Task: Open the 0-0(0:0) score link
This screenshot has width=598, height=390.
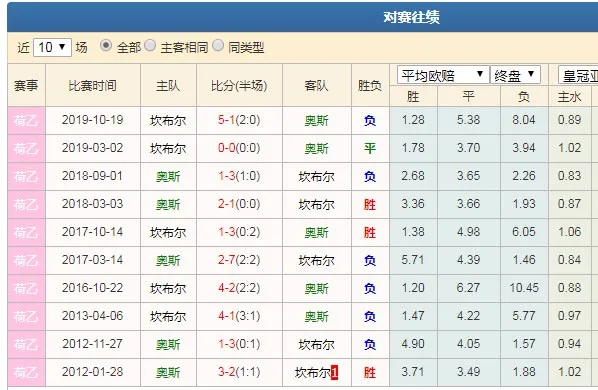Action: pos(239,148)
